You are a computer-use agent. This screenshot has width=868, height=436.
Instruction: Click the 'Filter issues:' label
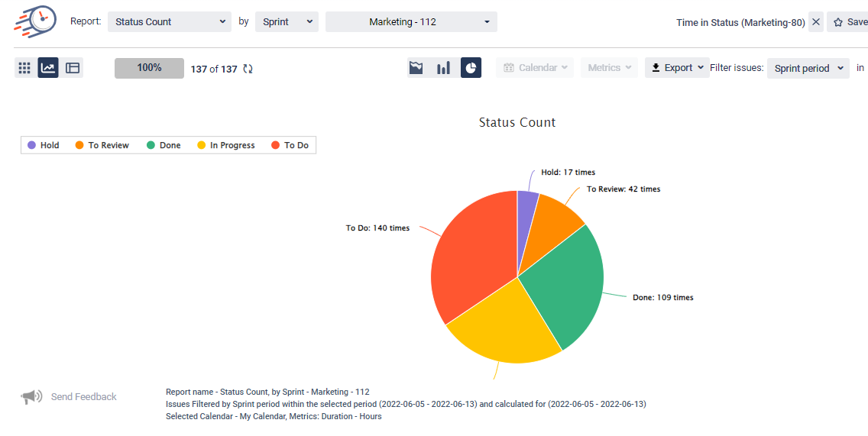(x=737, y=68)
